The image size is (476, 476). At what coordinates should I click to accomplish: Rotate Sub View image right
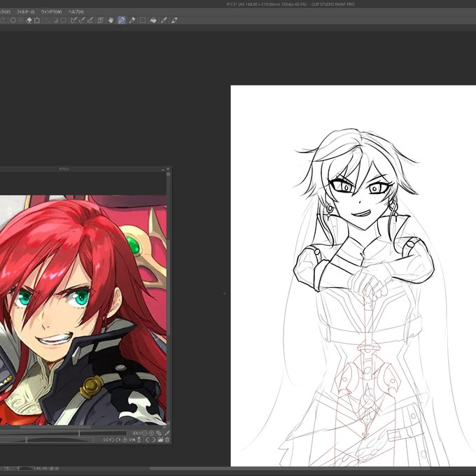click(118, 440)
